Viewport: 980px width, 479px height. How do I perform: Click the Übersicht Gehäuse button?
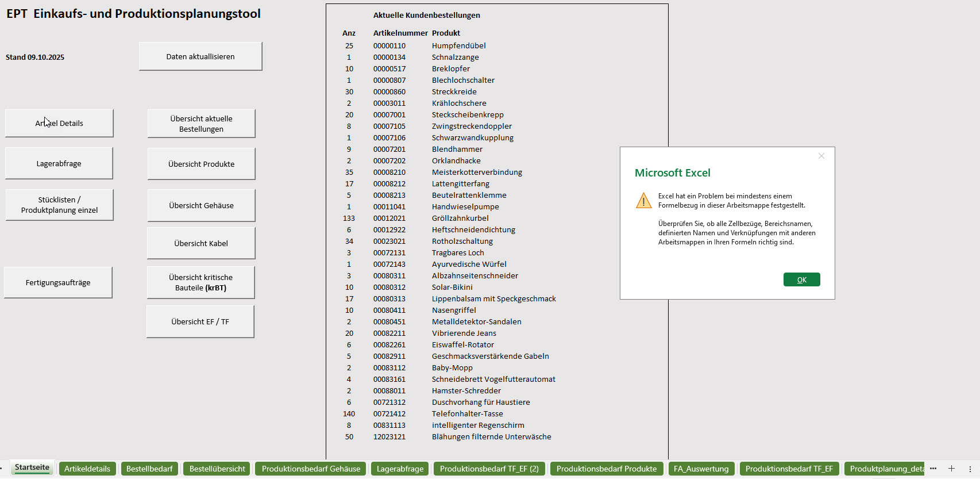click(x=201, y=205)
